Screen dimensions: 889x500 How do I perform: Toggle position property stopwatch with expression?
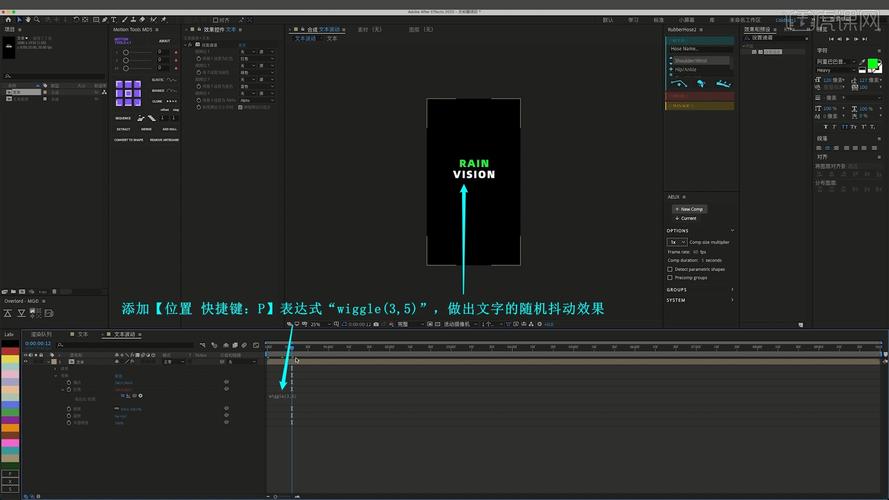click(69, 389)
